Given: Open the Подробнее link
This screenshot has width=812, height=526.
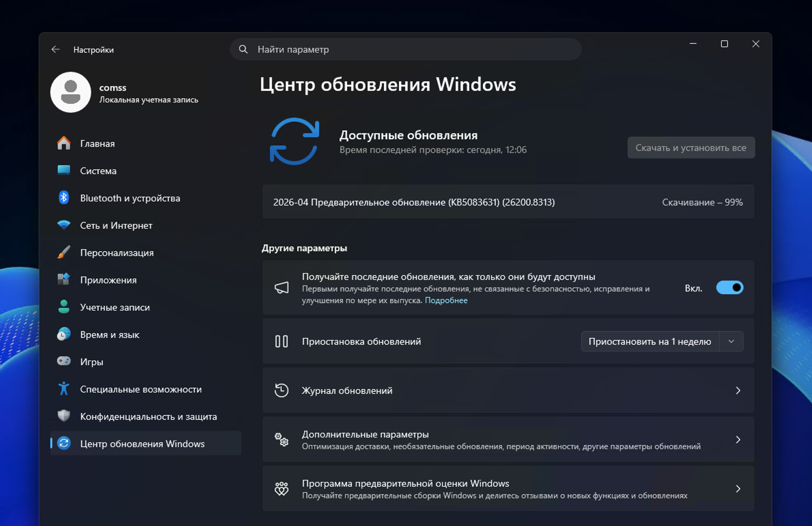Looking at the screenshot, I should pyautogui.click(x=446, y=300).
